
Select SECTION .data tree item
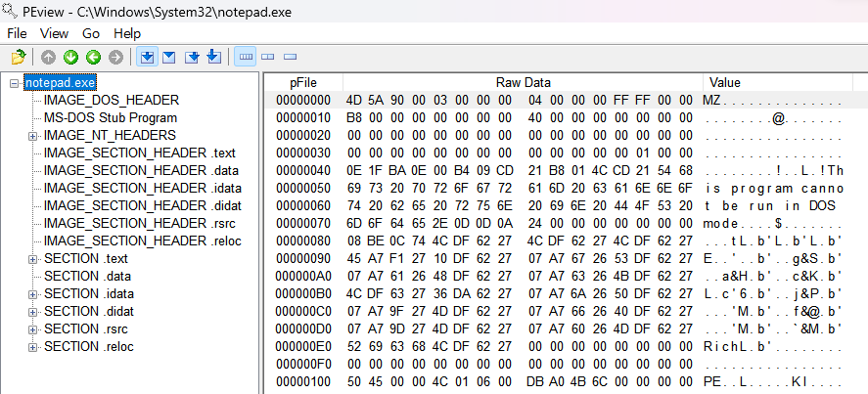[87, 276]
